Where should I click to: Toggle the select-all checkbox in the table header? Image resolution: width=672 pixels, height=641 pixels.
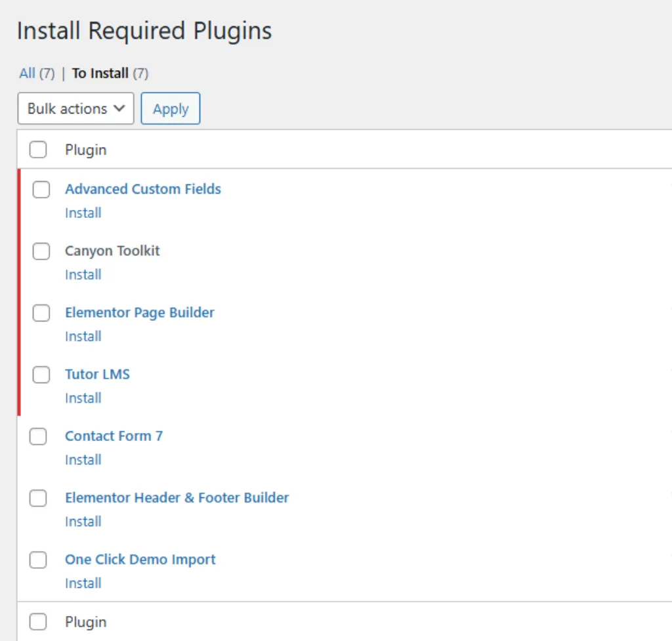point(38,150)
